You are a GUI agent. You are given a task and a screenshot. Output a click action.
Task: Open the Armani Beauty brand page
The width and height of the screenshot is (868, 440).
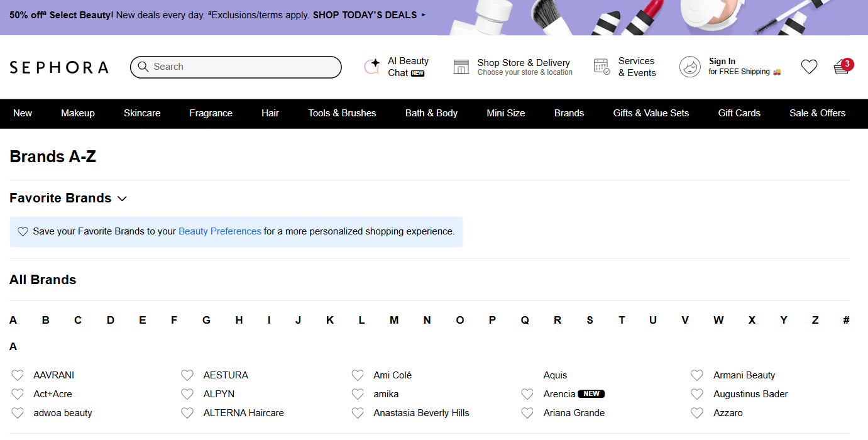tap(744, 375)
